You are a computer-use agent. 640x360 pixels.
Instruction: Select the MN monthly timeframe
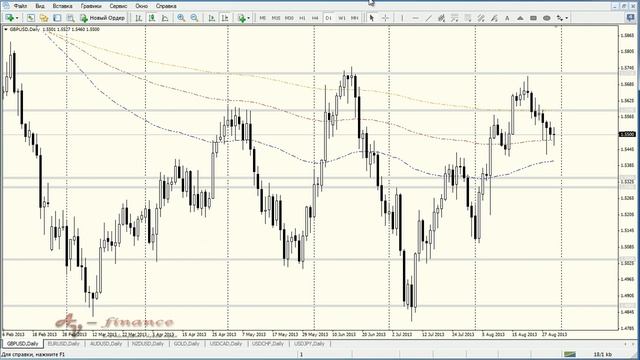tap(354, 18)
